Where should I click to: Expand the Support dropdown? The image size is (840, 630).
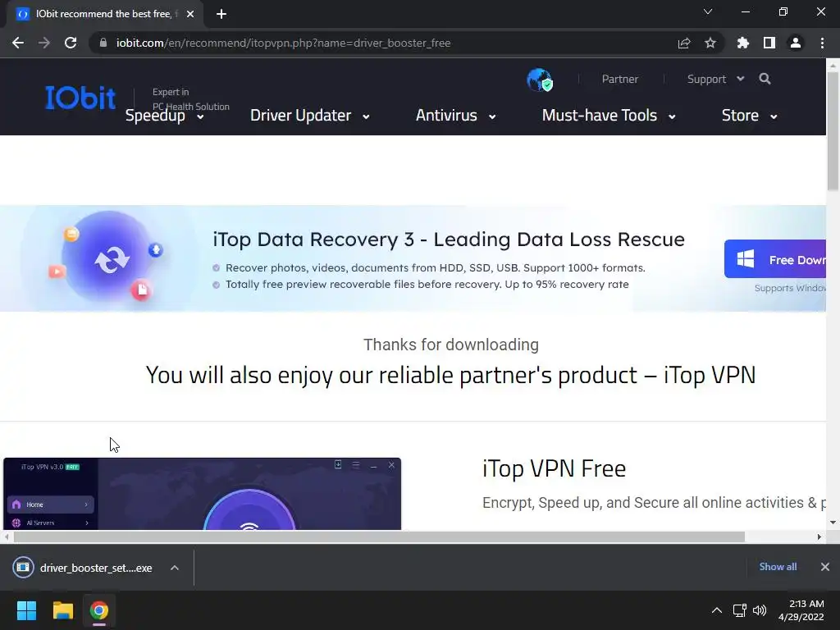click(715, 80)
